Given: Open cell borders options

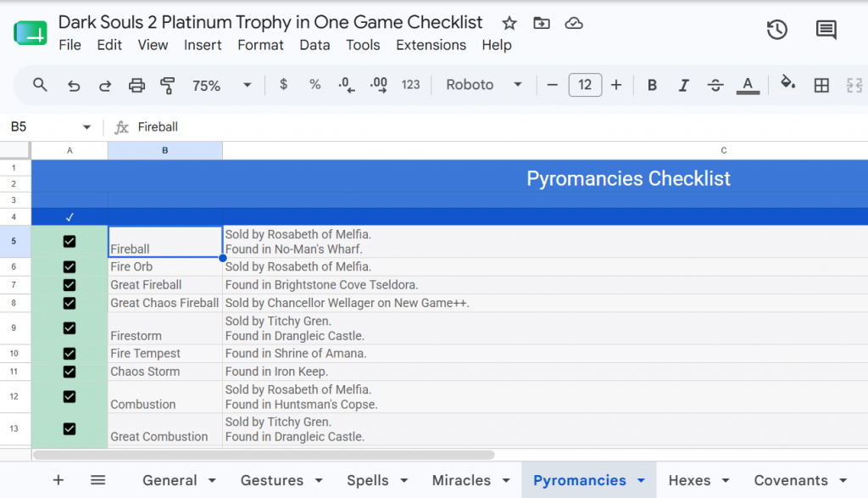Looking at the screenshot, I should click(821, 86).
